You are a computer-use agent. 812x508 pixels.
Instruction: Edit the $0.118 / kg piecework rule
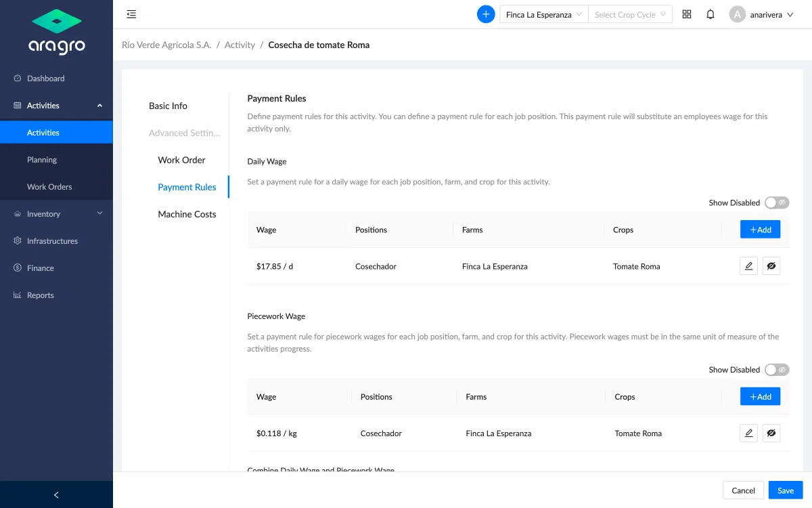point(748,433)
